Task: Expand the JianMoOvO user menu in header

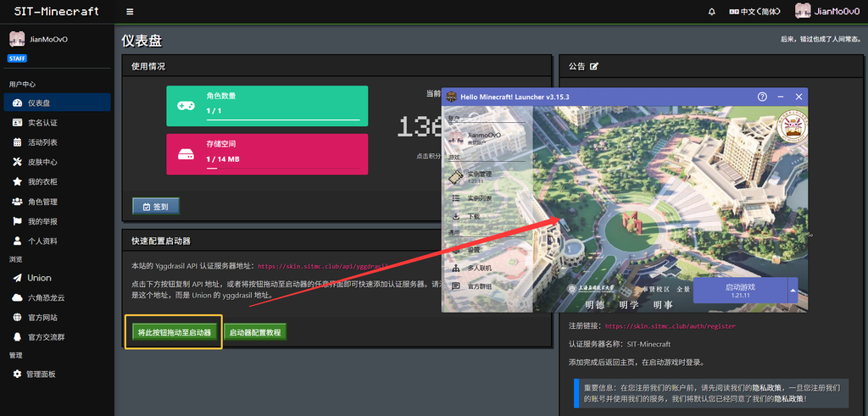Action: tap(827, 12)
